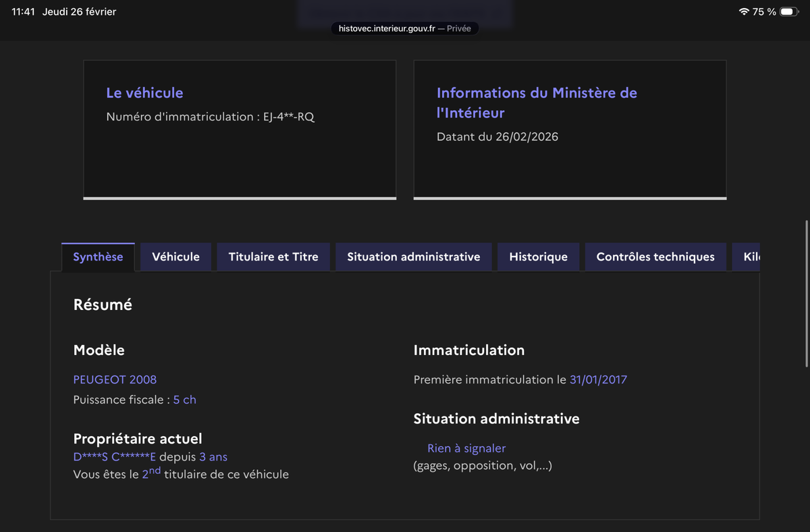Switch to the Véhicule tab
This screenshot has height=532, width=810.
(x=175, y=257)
